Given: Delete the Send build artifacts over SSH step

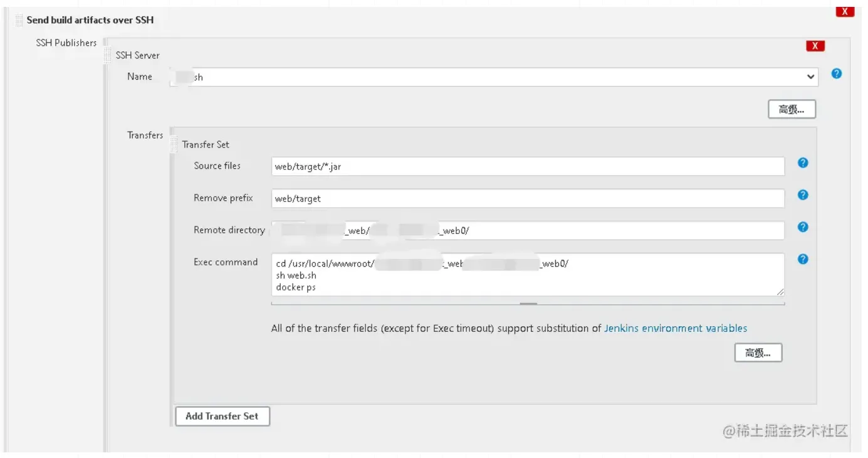Looking at the screenshot, I should pyautogui.click(x=845, y=12).
